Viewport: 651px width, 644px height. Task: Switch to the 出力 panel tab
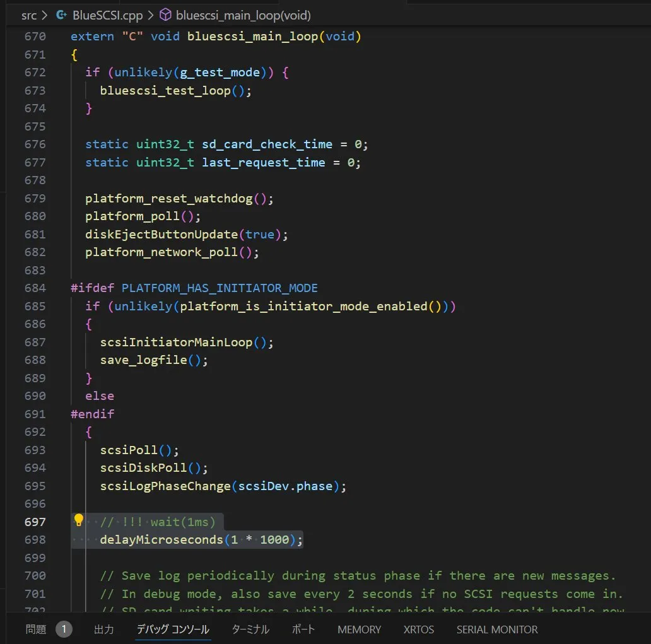[104, 629]
